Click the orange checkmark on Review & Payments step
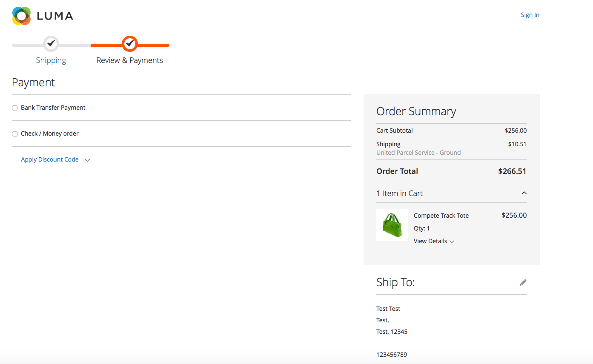Viewport: 593px width, 364px height. (x=129, y=43)
